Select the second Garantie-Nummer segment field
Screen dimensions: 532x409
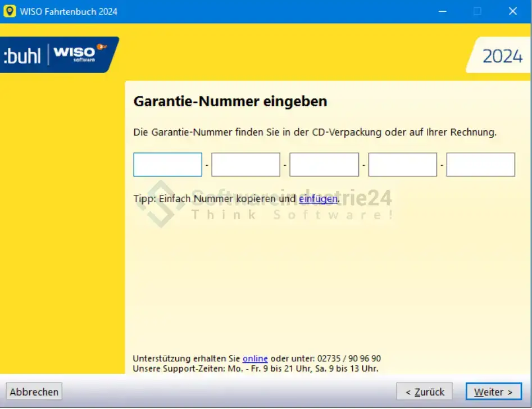pyautogui.click(x=245, y=165)
